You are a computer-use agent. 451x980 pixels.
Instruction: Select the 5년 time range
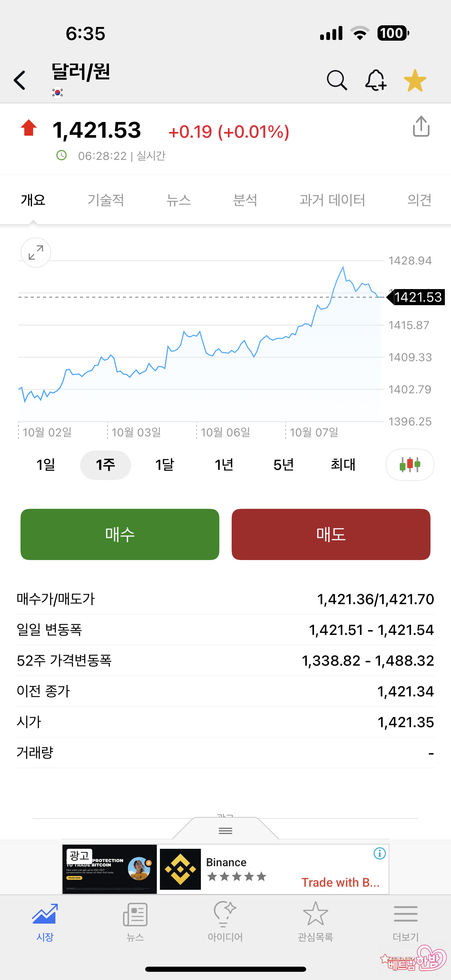[283, 464]
